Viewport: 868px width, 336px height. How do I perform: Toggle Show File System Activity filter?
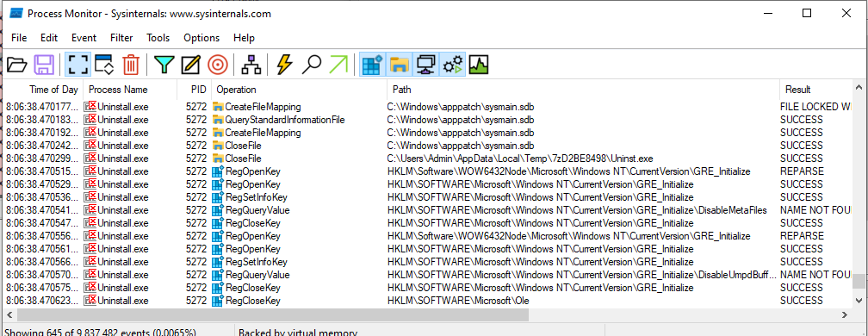click(400, 65)
